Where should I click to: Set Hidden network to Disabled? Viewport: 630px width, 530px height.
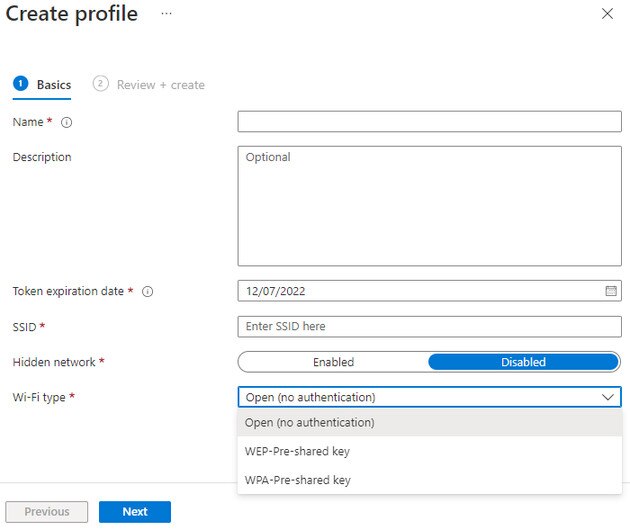(523, 362)
